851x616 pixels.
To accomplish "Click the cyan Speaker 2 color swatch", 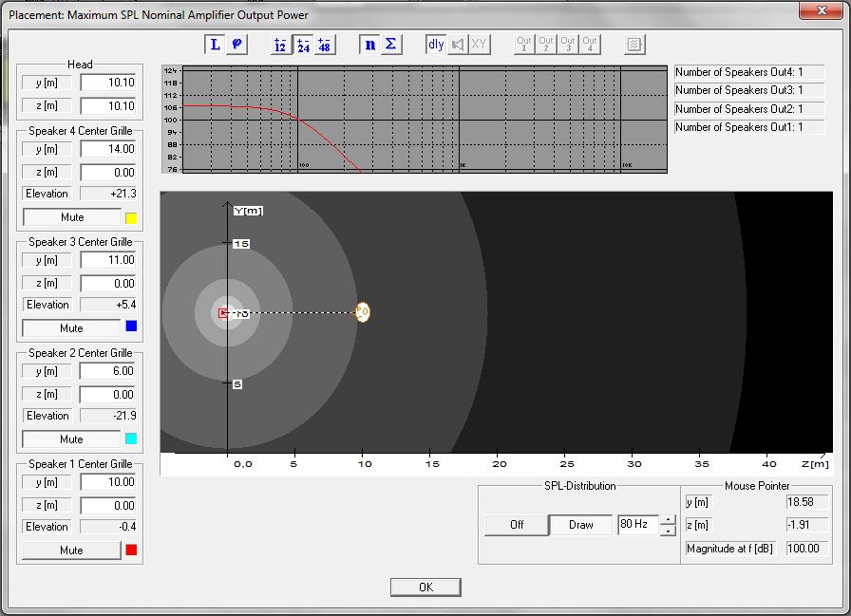I will [x=131, y=439].
